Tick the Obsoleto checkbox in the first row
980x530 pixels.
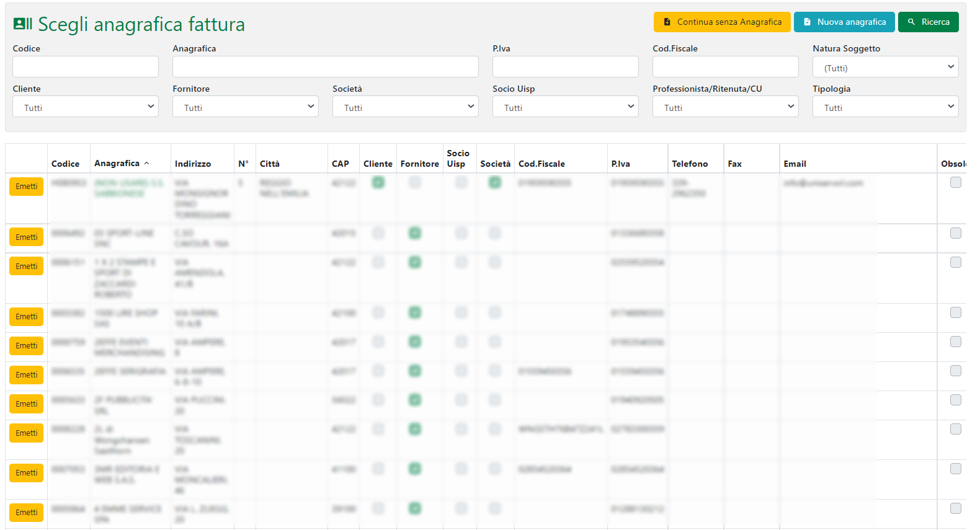pos(955,182)
